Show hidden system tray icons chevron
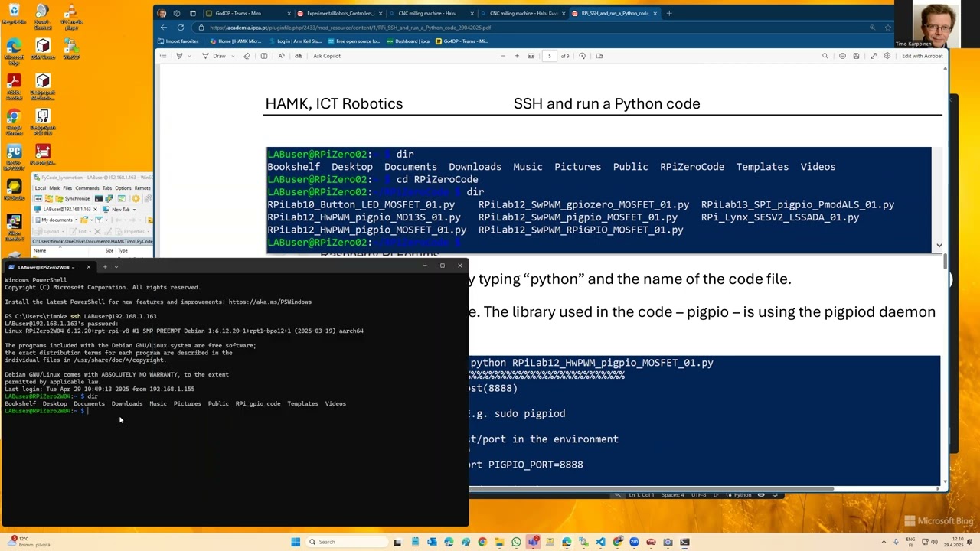The image size is (980, 551). [x=883, y=542]
